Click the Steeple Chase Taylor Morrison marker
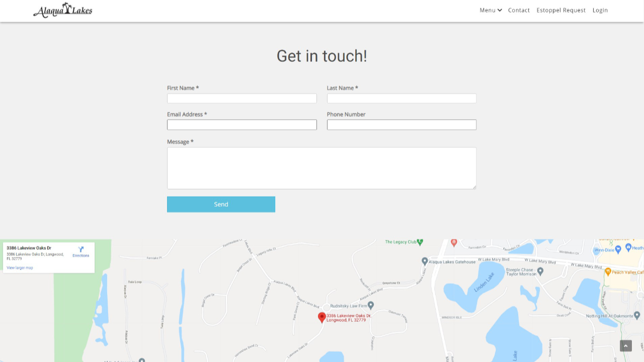 (x=540, y=271)
